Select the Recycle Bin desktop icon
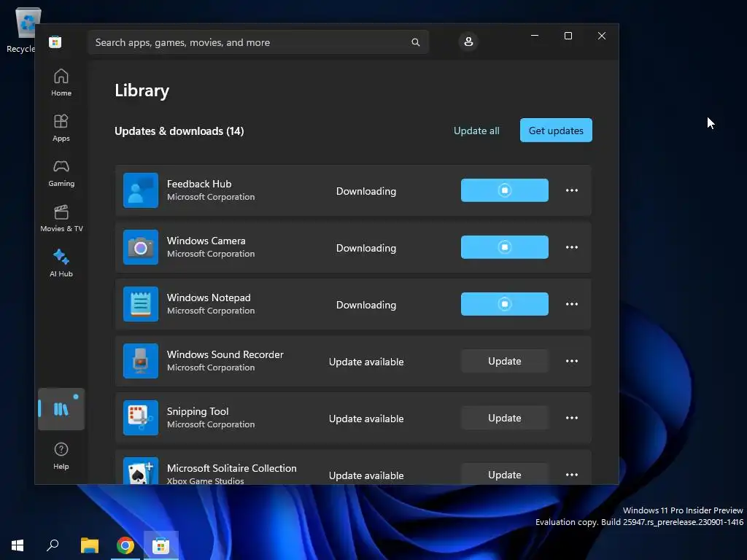The width and height of the screenshot is (747, 560). pyautogui.click(x=24, y=29)
